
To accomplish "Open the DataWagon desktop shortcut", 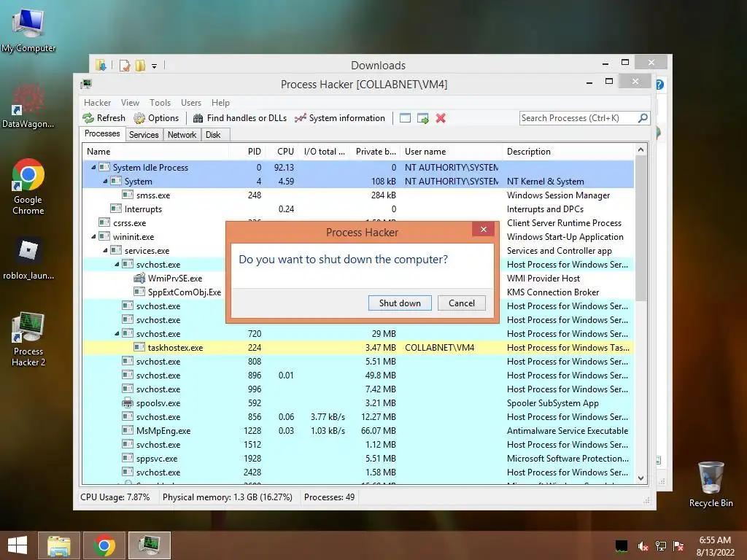I will [x=28, y=106].
